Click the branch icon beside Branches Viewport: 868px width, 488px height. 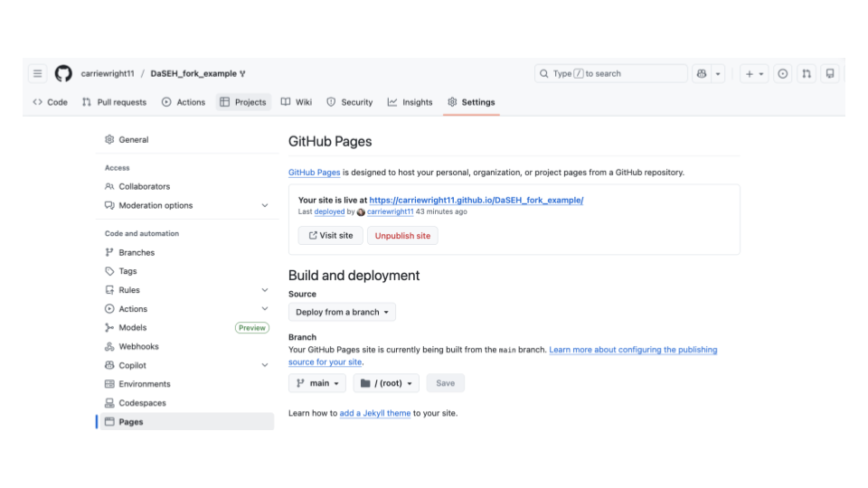109,252
